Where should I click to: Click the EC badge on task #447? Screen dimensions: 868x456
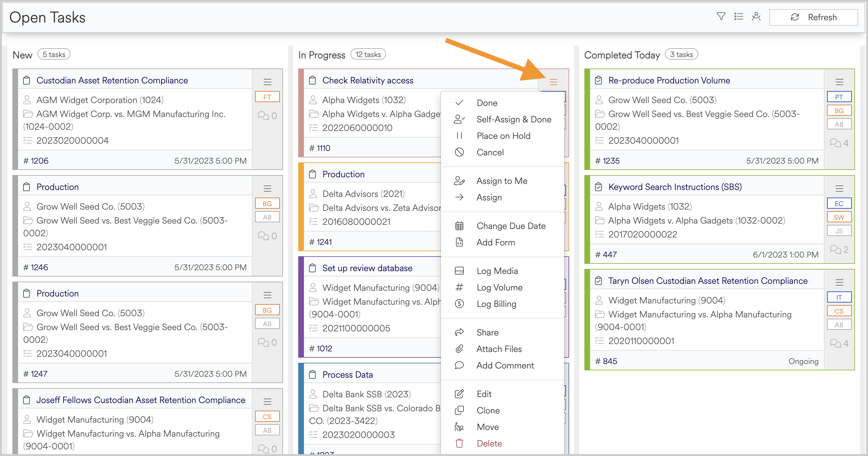[839, 203]
